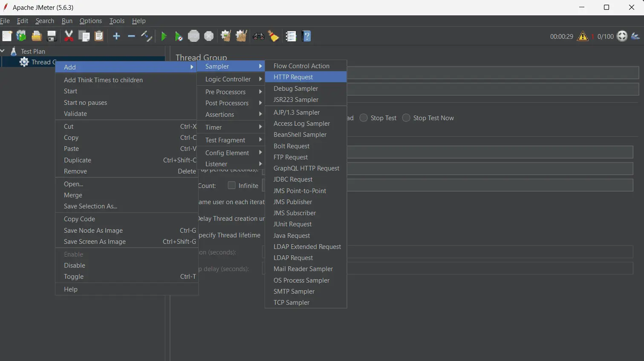Click the New test plan toolbar icon
The image size is (644, 361).
tap(7, 36)
